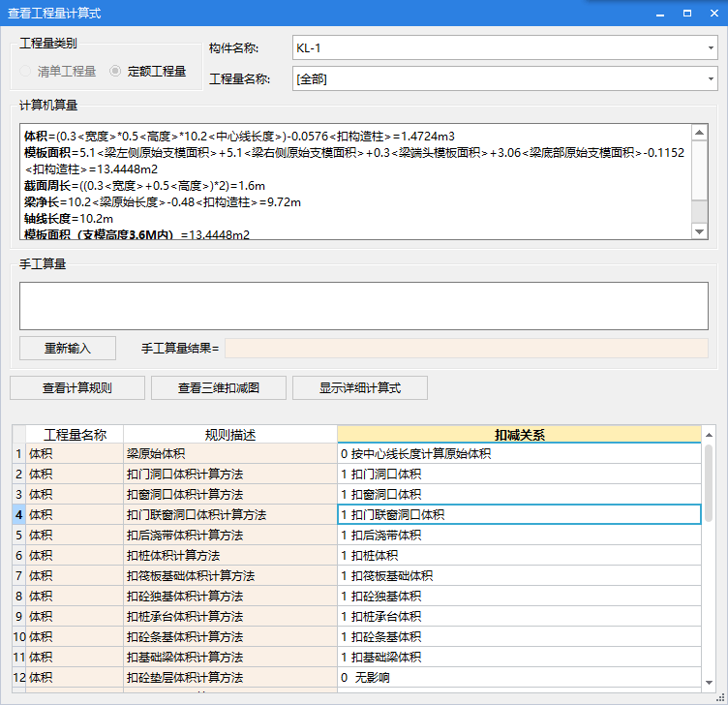Click 查看三维扣减图 button
This screenshot has height=705, width=728.
pos(219,388)
